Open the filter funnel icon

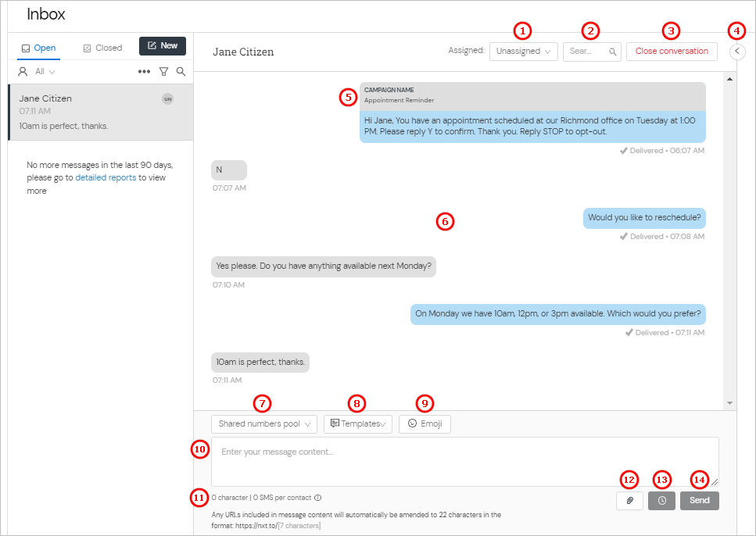coord(163,71)
